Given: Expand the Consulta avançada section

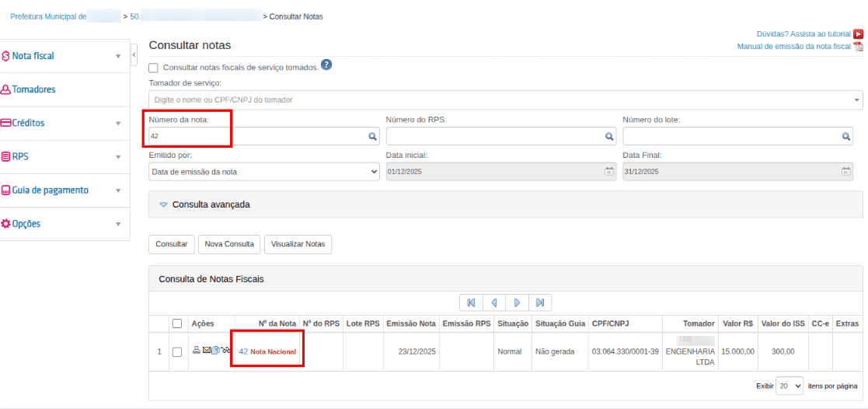Looking at the screenshot, I should [211, 204].
